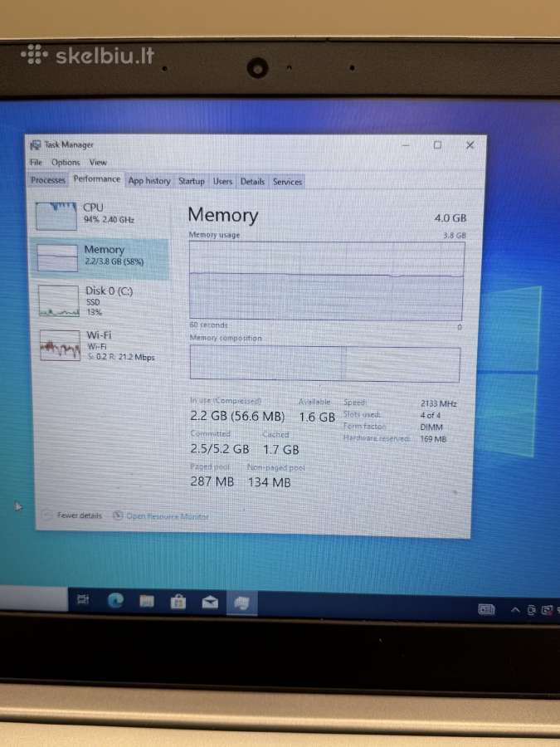Minimize the Task Manager window
This screenshot has height=747, width=560.
(x=405, y=144)
